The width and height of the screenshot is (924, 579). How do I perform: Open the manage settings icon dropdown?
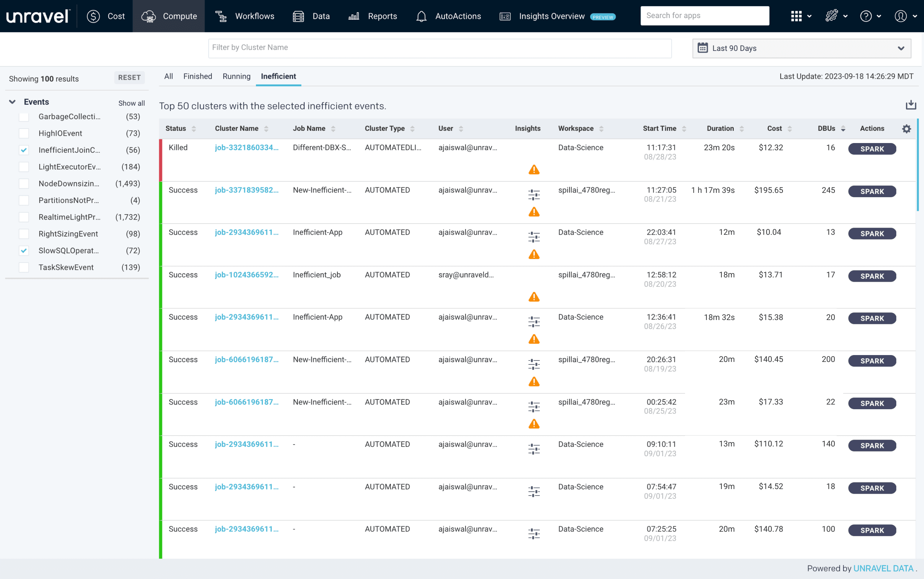(x=831, y=16)
